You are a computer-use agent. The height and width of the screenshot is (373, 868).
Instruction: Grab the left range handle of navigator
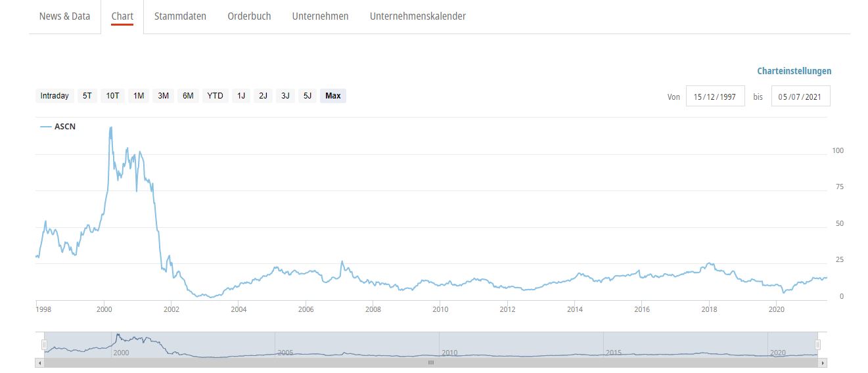[45, 344]
